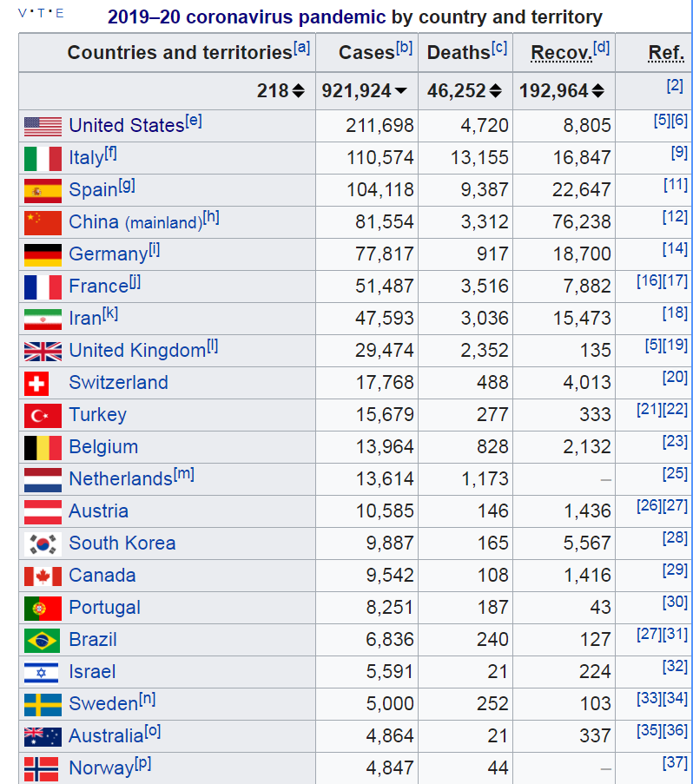Sort by cases using the 921,924 arrow
The image size is (693, 784).
click(x=401, y=91)
